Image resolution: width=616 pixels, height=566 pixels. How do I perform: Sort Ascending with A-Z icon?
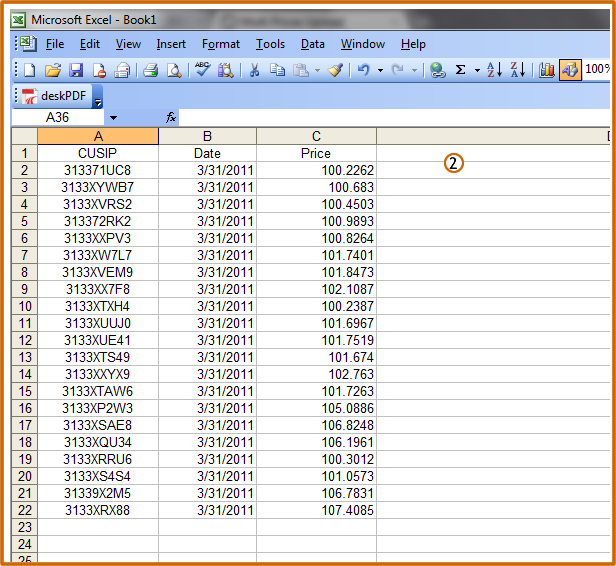pos(494,70)
